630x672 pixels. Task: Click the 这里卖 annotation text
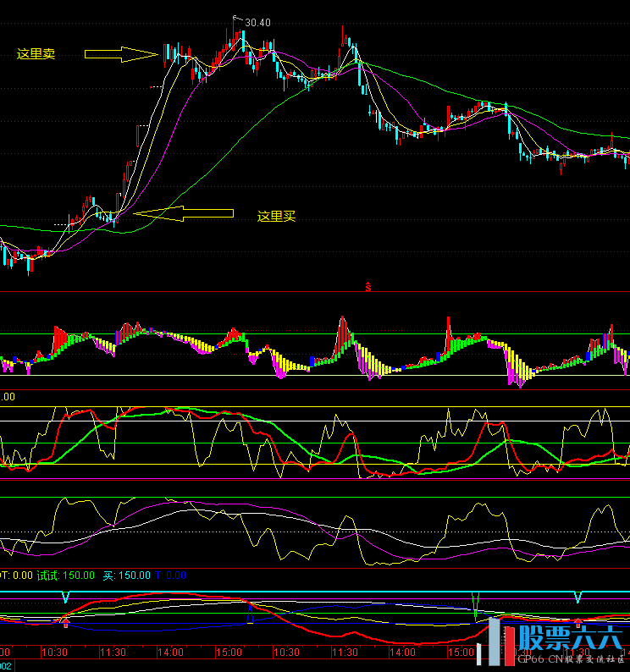pyautogui.click(x=36, y=54)
